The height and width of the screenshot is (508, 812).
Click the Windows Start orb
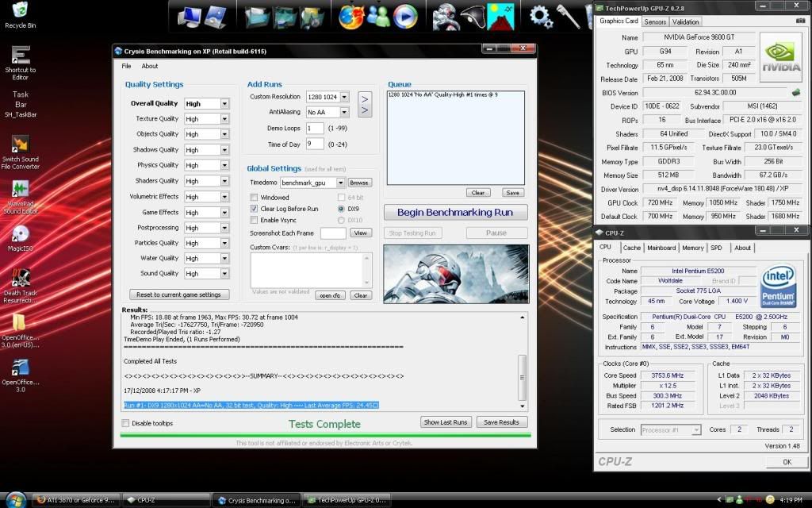click(16, 500)
